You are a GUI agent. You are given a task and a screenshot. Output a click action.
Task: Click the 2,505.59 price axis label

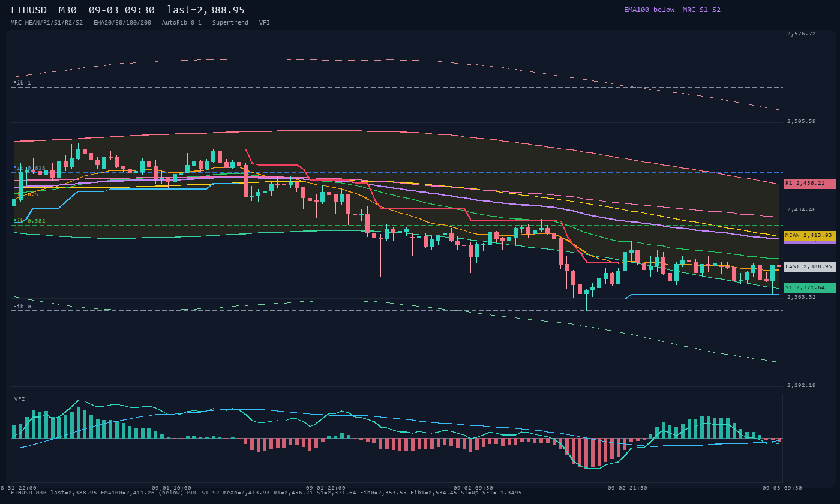[802, 121]
